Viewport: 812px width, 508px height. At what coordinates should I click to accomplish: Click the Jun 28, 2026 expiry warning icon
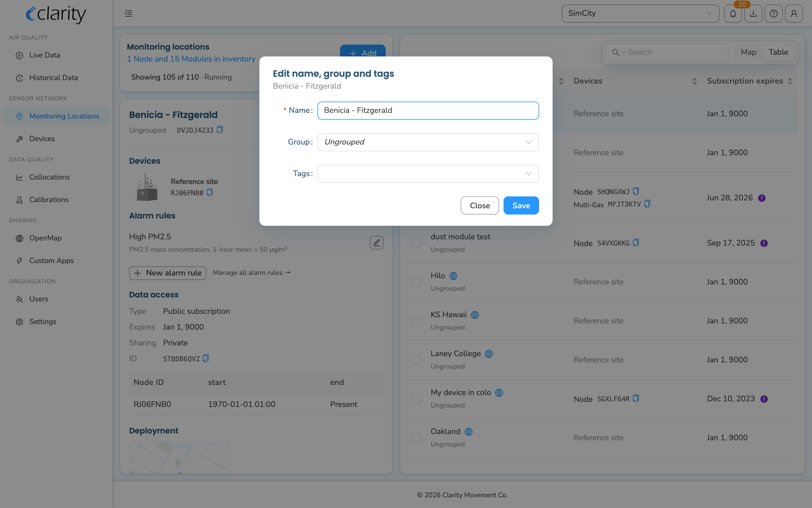(x=762, y=198)
